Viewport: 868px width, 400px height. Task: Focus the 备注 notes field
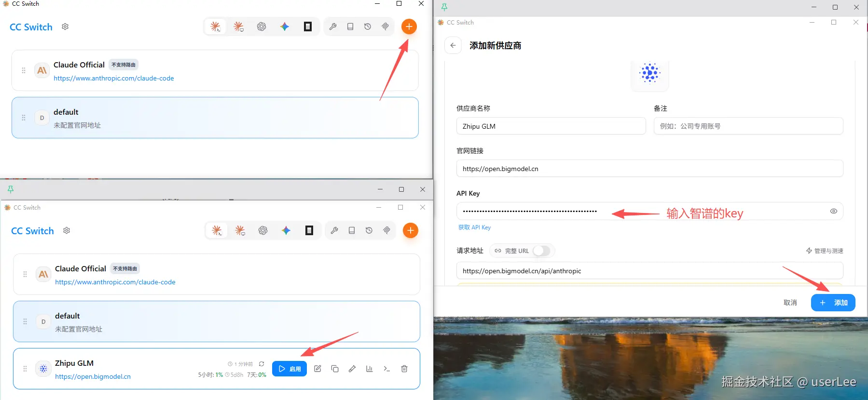tap(748, 126)
